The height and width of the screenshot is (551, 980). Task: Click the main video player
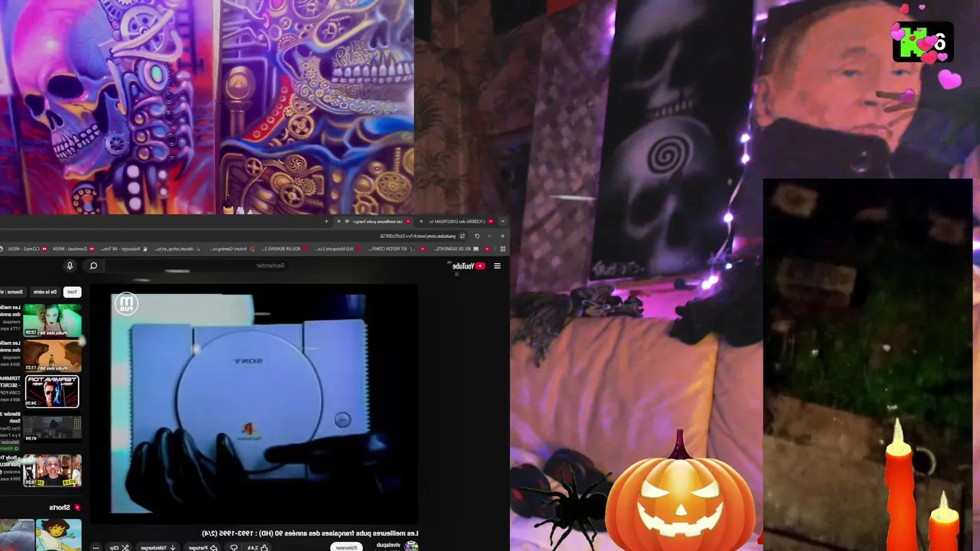pyautogui.click(x=253, y=403)
